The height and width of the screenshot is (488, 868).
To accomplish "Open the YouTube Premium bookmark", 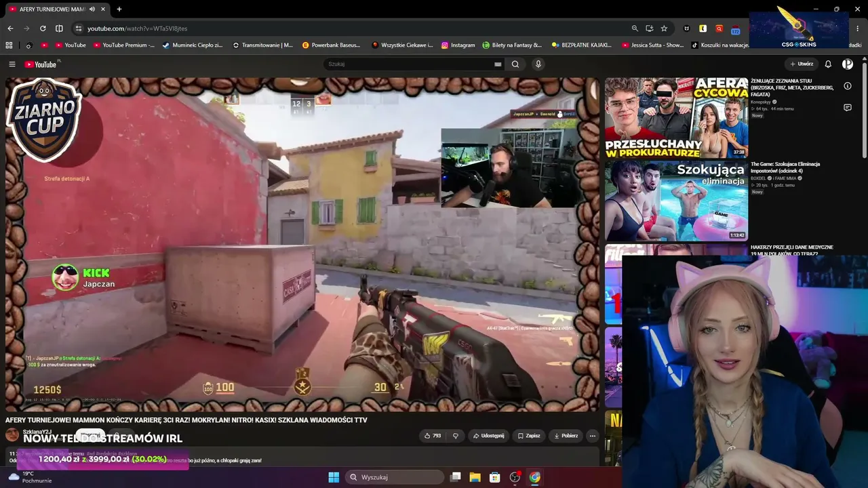I will point(124,45).
